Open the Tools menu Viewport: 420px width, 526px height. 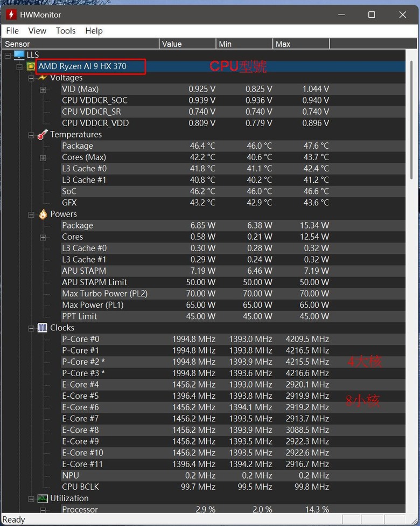(66, 31)
